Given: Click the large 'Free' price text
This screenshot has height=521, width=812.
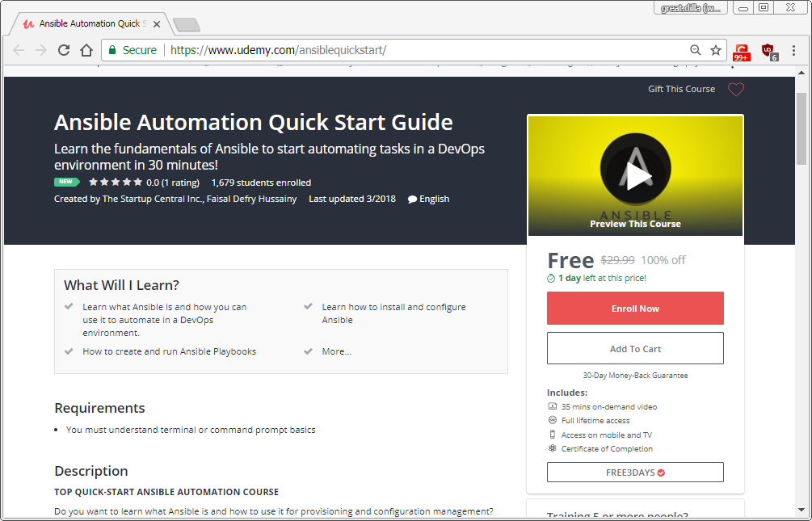Looking at the screenshot, I should (570, 260).
